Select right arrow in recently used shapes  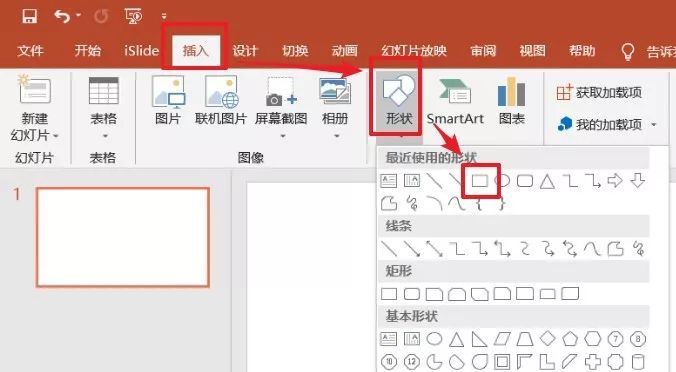(615, 181)
